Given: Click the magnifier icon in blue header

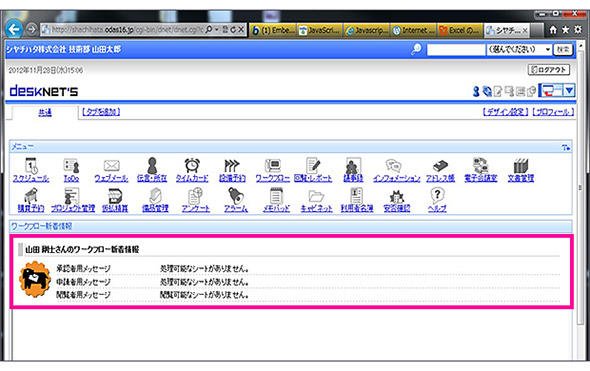Looking at the screenshot, I should (x=416, y=49).
